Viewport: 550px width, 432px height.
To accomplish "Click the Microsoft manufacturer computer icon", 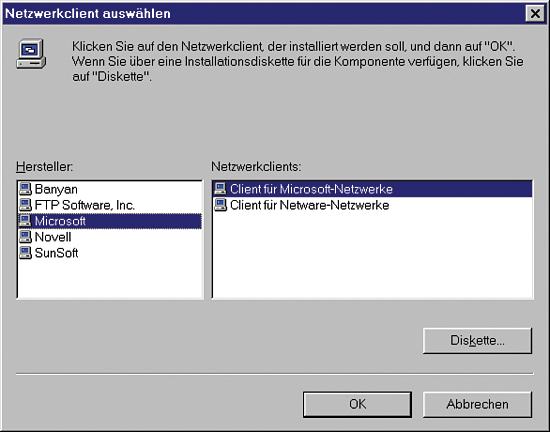I will (25, 221).
